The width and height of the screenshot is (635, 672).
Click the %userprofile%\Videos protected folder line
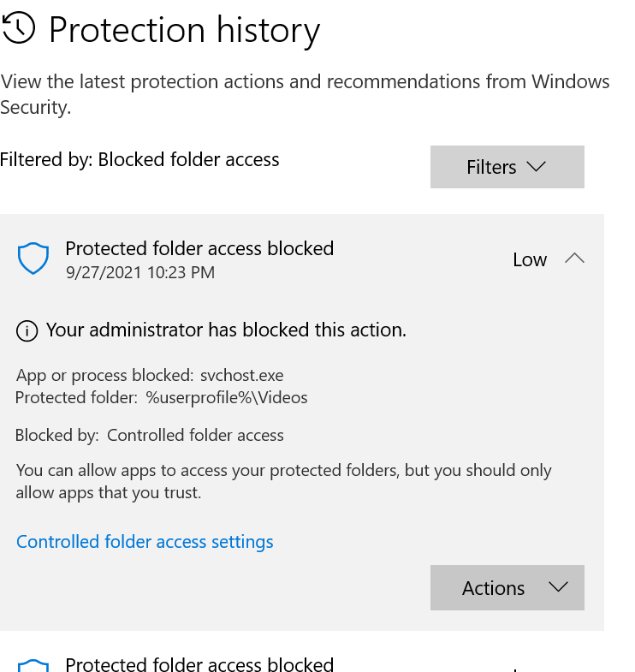162,397
